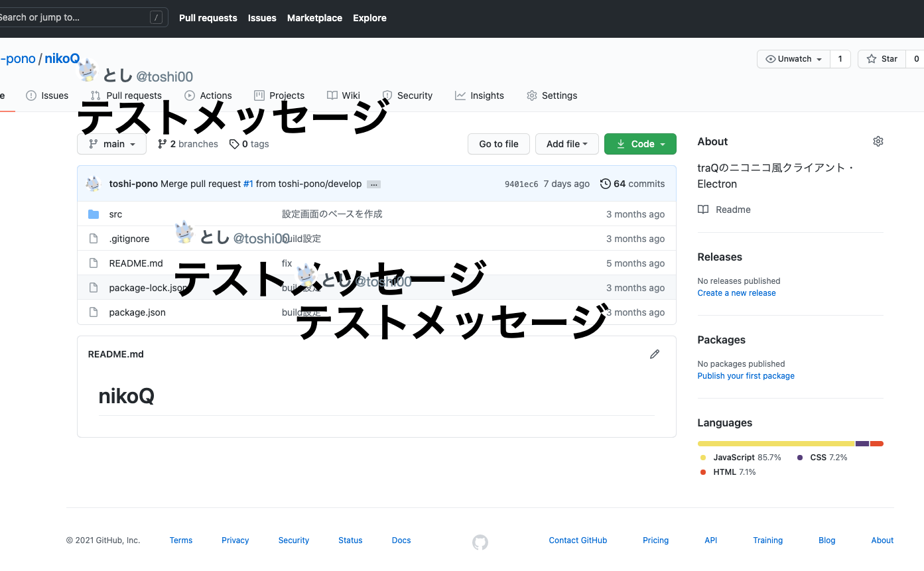Viewport: 924px width, 571px height.
Task: Open the green Code dropdown
Action: (639, 144)
